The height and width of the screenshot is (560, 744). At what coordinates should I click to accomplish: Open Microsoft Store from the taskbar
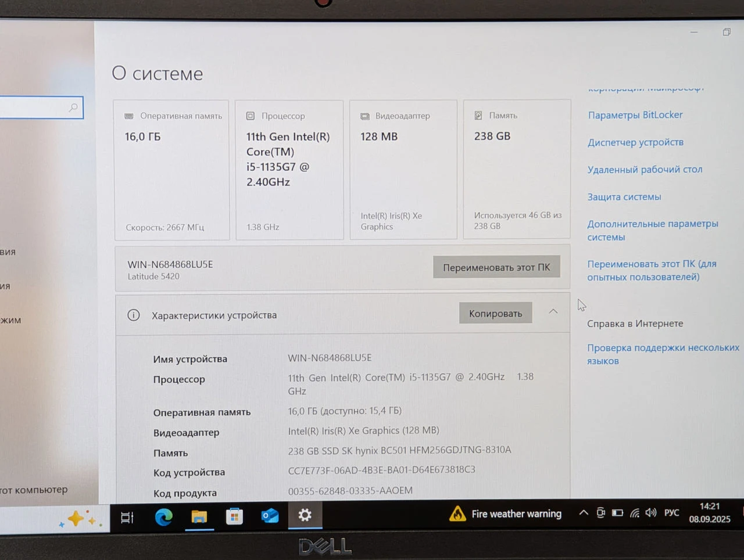(x=234, y=516)
